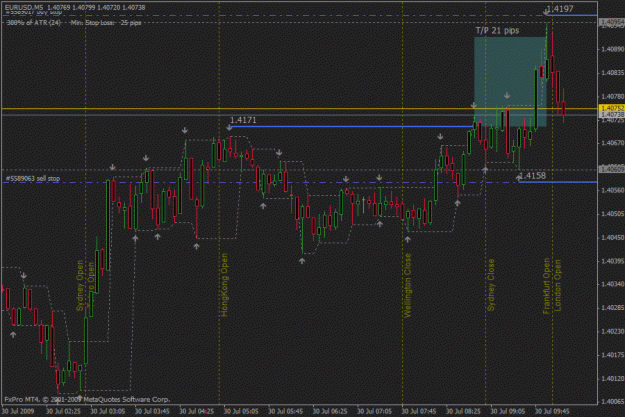Click the 1.40670 price axis value

[613, 143]
